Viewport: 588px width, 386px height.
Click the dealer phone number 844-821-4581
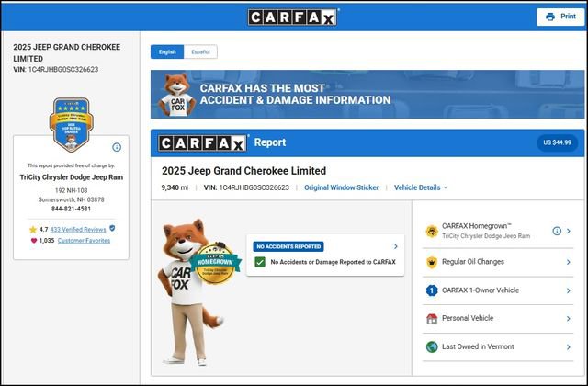point(72,209)
